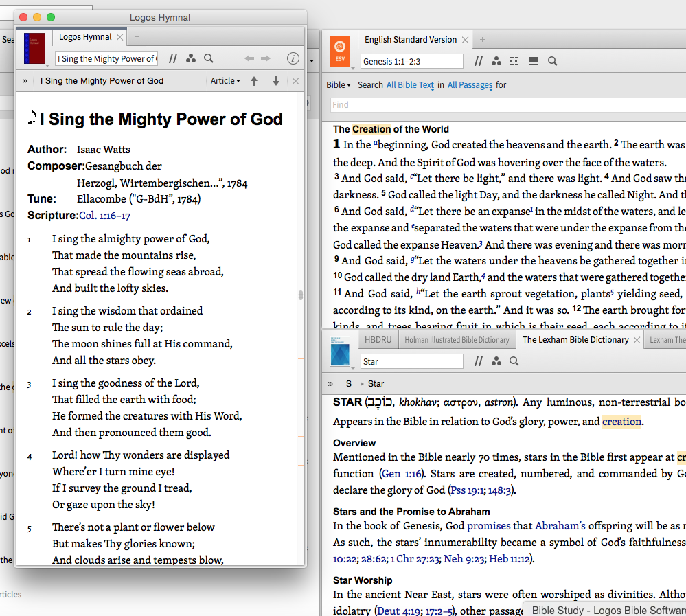
Task: Open the multiple resources view in the ESV panel
Action: pos(534,61)
